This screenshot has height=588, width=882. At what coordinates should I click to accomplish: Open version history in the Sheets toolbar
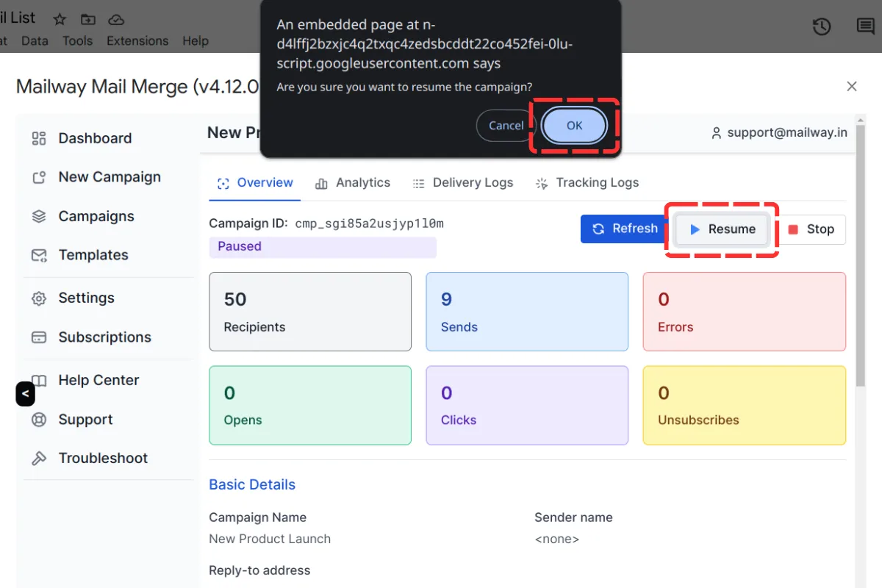click(x=822, y=26)
